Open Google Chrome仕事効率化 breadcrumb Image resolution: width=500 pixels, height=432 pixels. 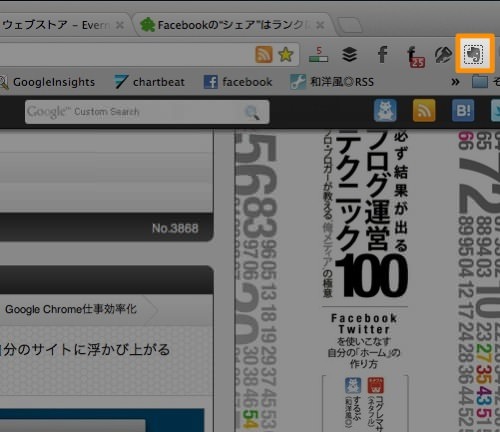(71, 310)
